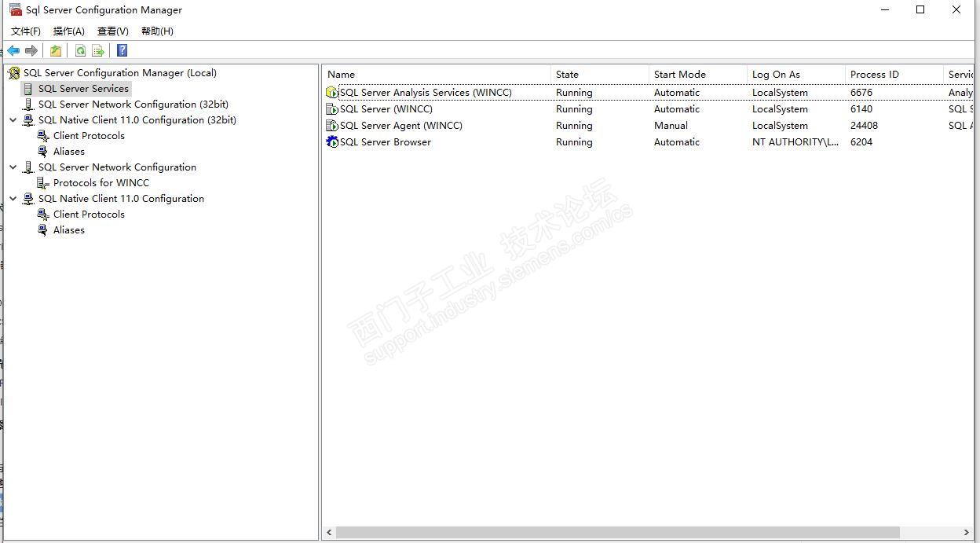Image resolution: width=980 pixels, height=543 pixels.
Task: Click process ID 6140
Action: 861,109
